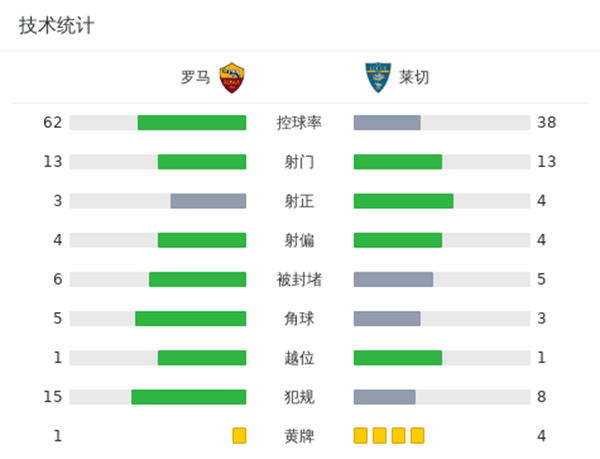Select the 控球率 stat label
Viewport: 600px width, 459px height.
(299, 123)
